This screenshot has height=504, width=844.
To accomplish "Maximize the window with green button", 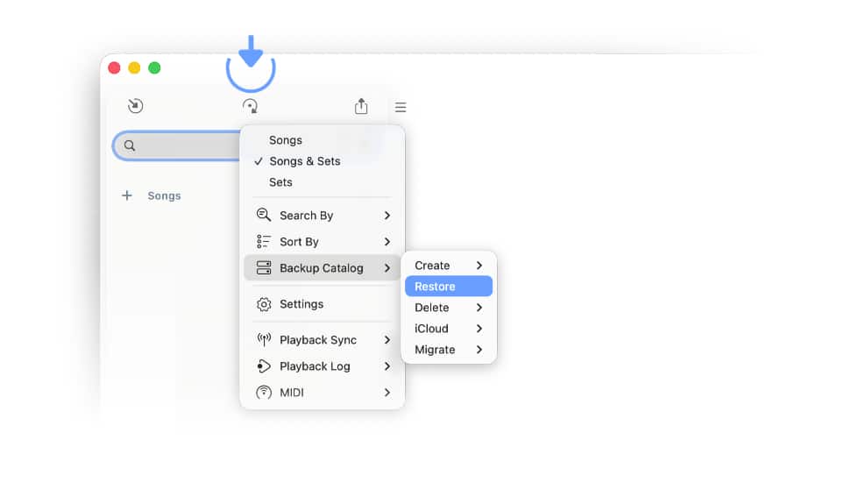I will [154, 67].
